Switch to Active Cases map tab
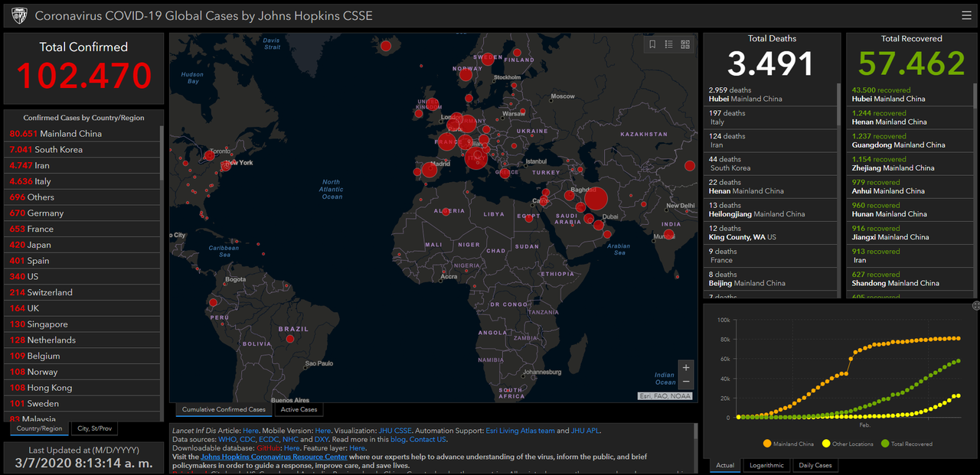 (x=299, y=409)
